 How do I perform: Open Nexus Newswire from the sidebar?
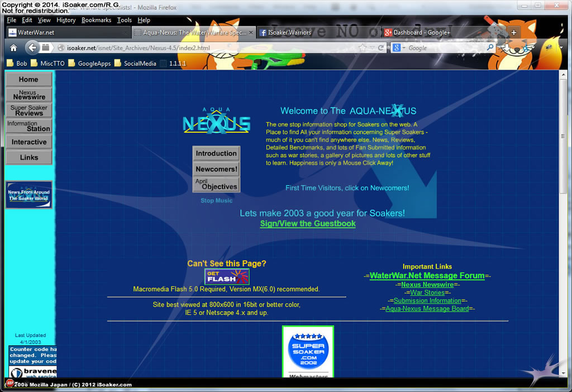[x=29, y=95]
